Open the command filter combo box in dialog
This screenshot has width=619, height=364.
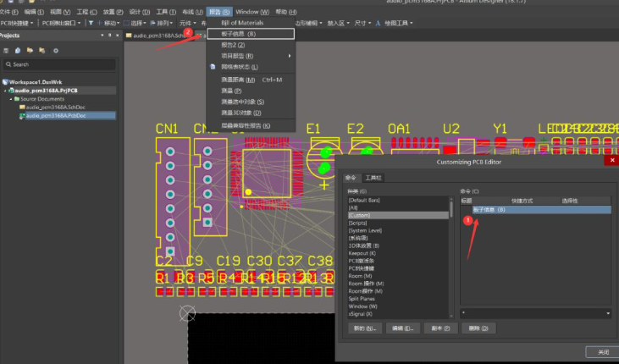coord(536,313)
